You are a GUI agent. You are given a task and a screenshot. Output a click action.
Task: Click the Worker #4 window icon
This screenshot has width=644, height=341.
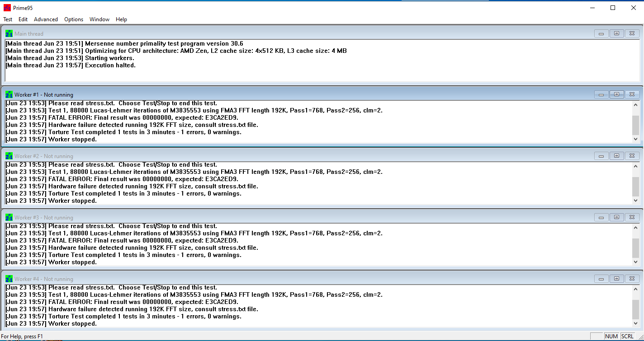(x=9, y=279)
